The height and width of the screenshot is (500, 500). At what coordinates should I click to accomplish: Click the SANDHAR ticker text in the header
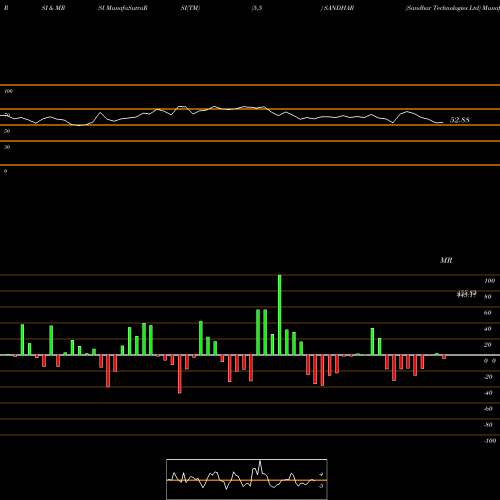(x=339, y=8)
